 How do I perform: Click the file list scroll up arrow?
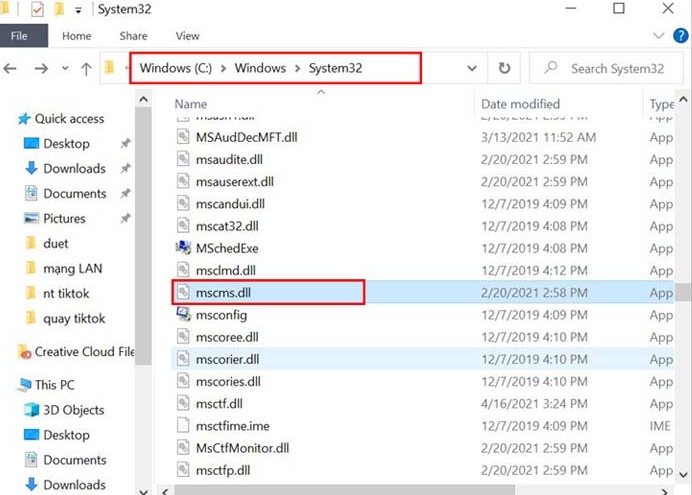(683, 99)
